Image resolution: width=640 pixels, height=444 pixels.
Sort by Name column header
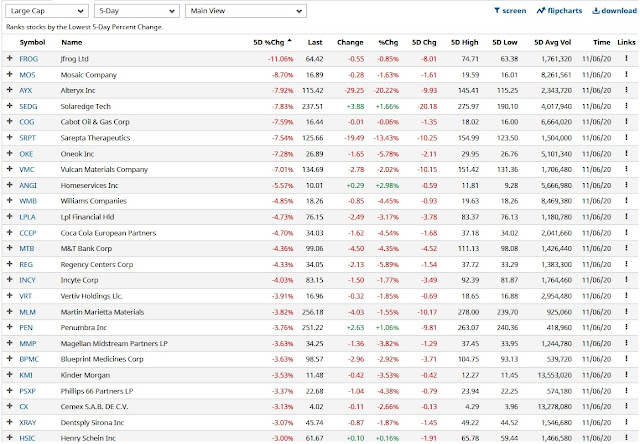pyautogui.click(x=72, y=42)
